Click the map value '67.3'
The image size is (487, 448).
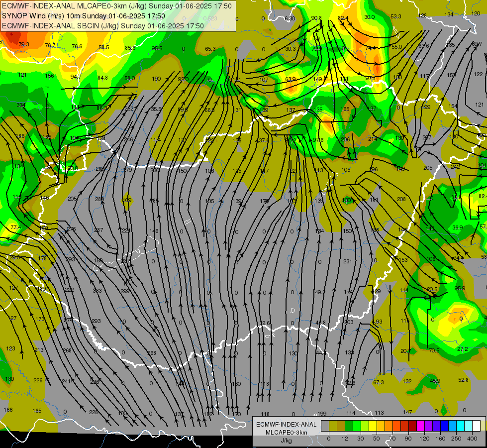point(378,382)
